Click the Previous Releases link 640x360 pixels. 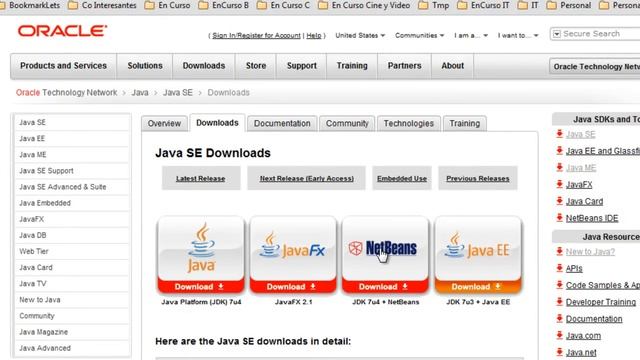tap(478, 178)
